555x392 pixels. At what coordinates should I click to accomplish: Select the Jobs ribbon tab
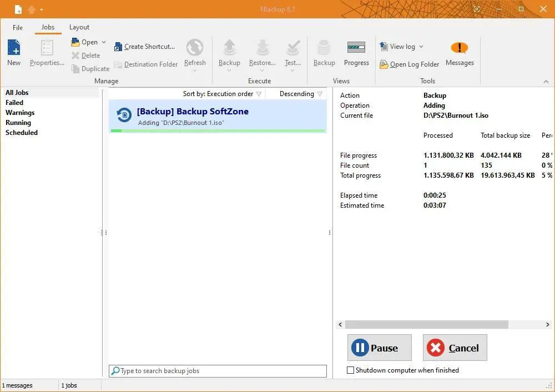tap(48, 27)
